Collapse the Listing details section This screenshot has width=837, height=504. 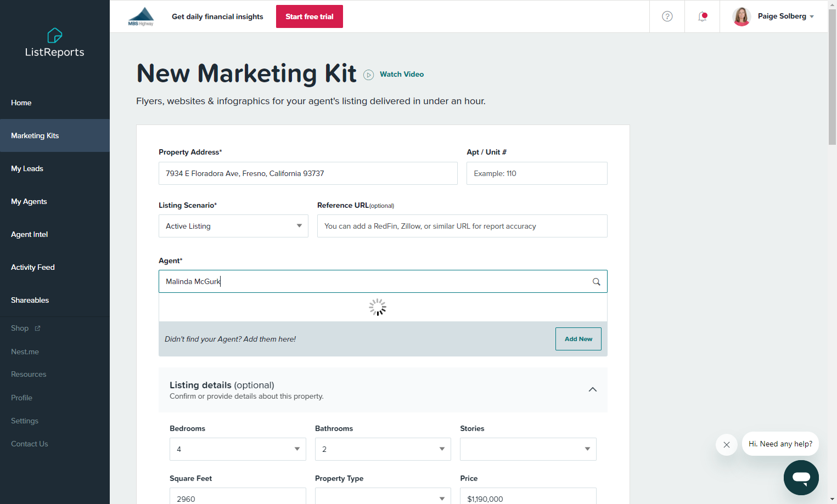pos(593,389)
